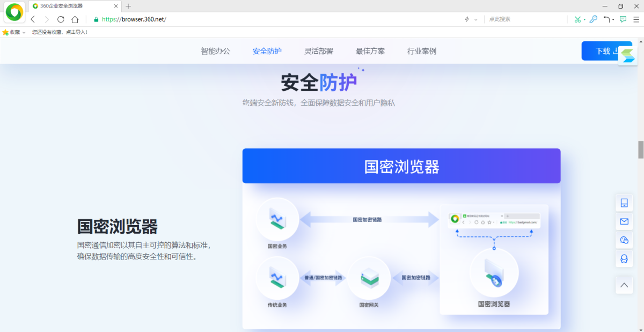Screen dimensions: 644x332
Task: Open the email contact icon
Action: pos(624,221)
